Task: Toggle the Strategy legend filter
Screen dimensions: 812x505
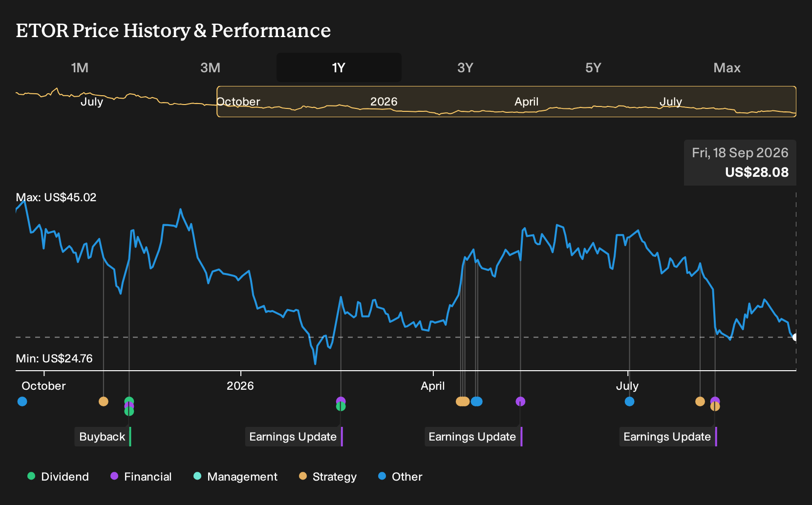Action: point(328,477)
